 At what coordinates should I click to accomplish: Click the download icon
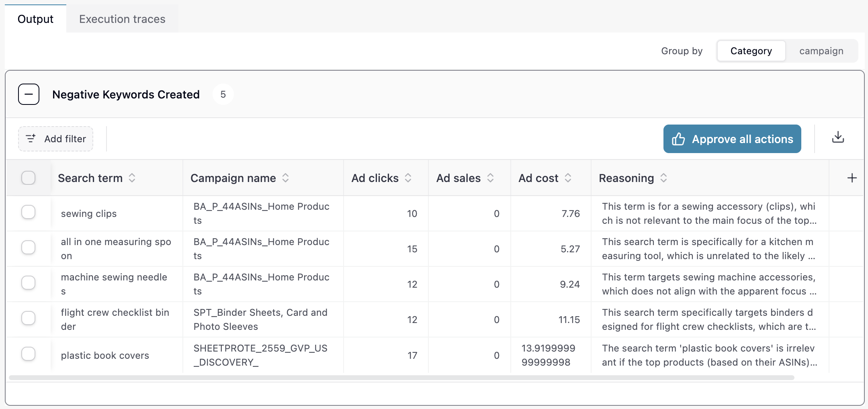(838, 138)
